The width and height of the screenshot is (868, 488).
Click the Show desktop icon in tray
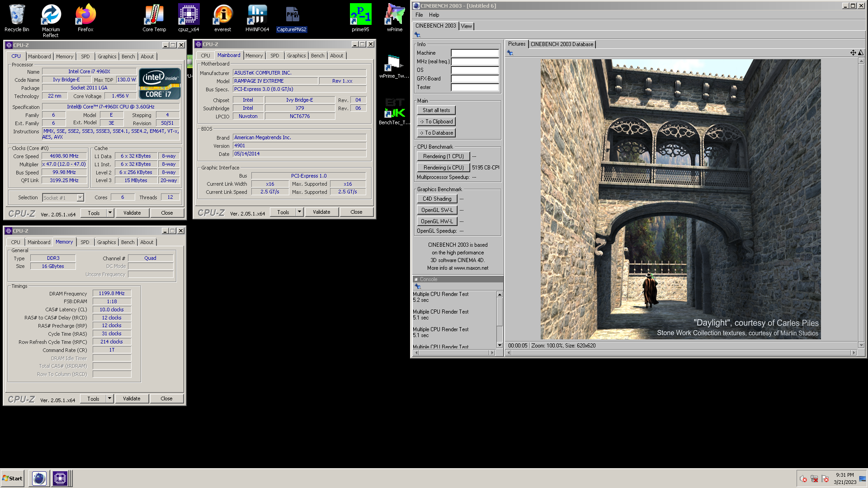click(863, 479)
